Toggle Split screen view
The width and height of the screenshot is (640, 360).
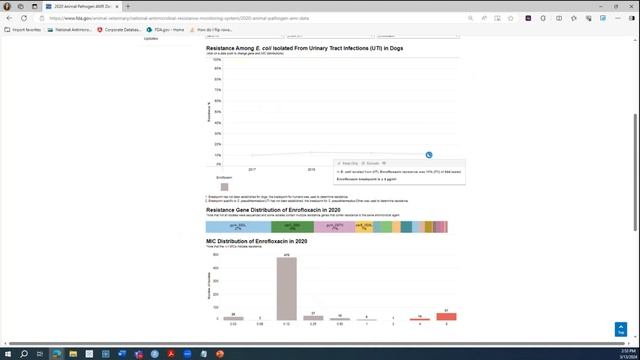[559, 18]
